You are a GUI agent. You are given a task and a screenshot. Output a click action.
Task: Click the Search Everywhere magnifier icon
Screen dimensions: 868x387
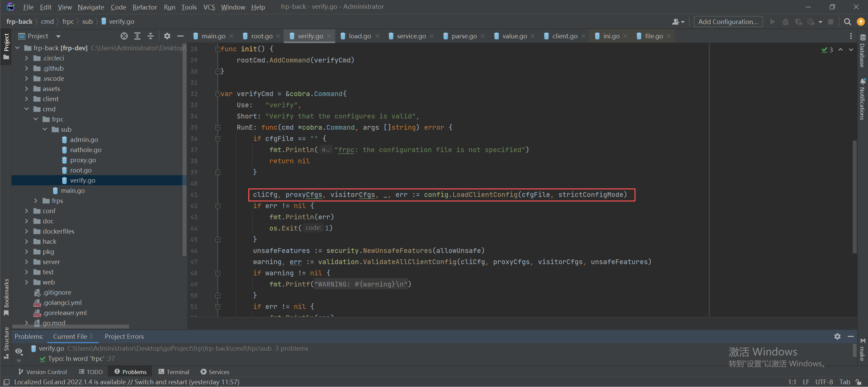click(847, 22)
